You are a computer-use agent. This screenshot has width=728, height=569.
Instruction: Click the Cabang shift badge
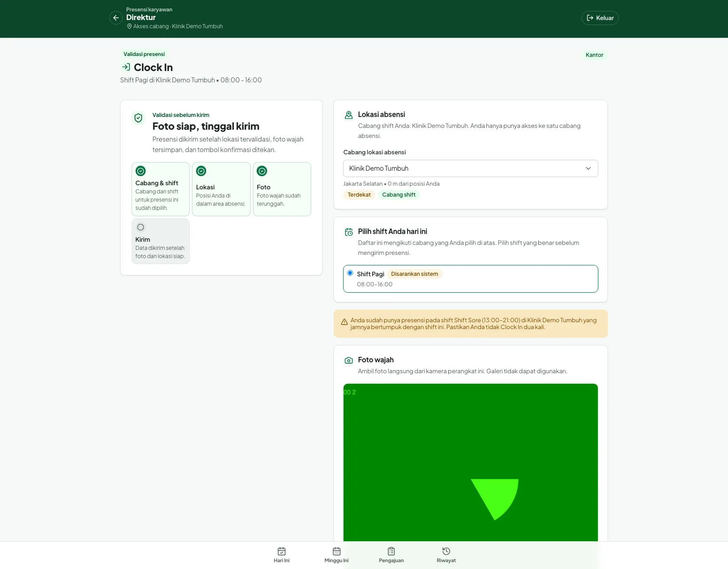(399, 195)
